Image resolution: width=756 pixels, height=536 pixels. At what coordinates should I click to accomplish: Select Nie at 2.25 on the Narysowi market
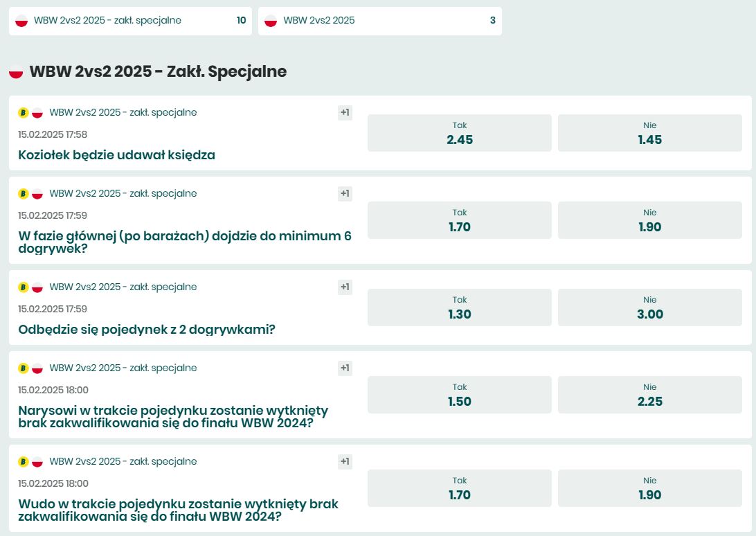[649, 395]
